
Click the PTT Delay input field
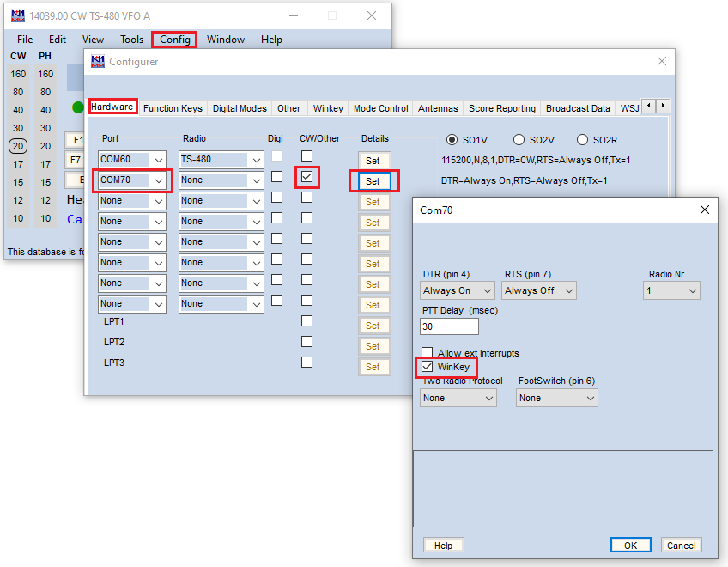point(449,326)
